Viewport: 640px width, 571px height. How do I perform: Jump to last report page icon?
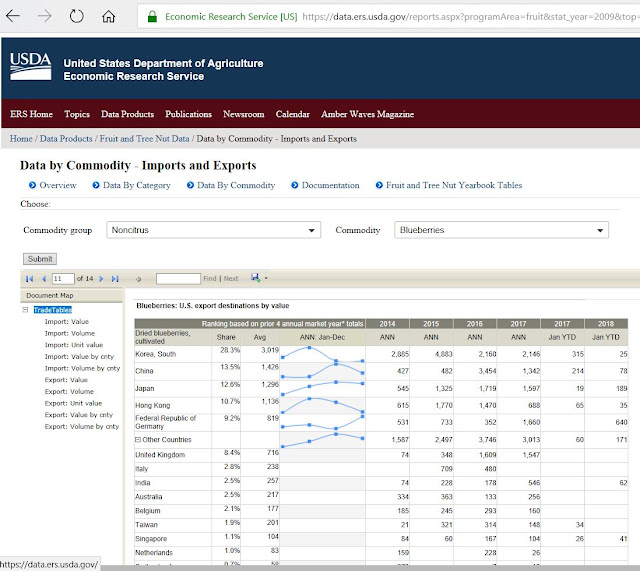(115, 279)
